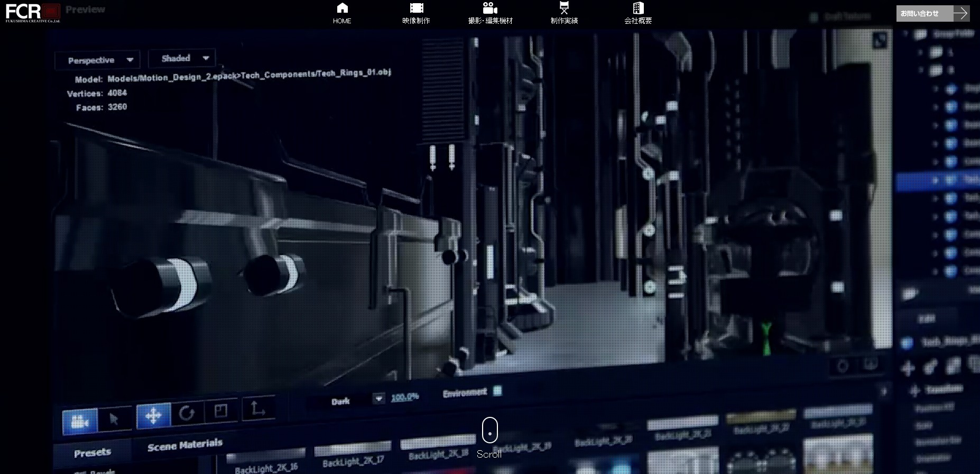980x474 pixels.
Task: Switch to the Scene Materials tab
Action: click(185, 445)
